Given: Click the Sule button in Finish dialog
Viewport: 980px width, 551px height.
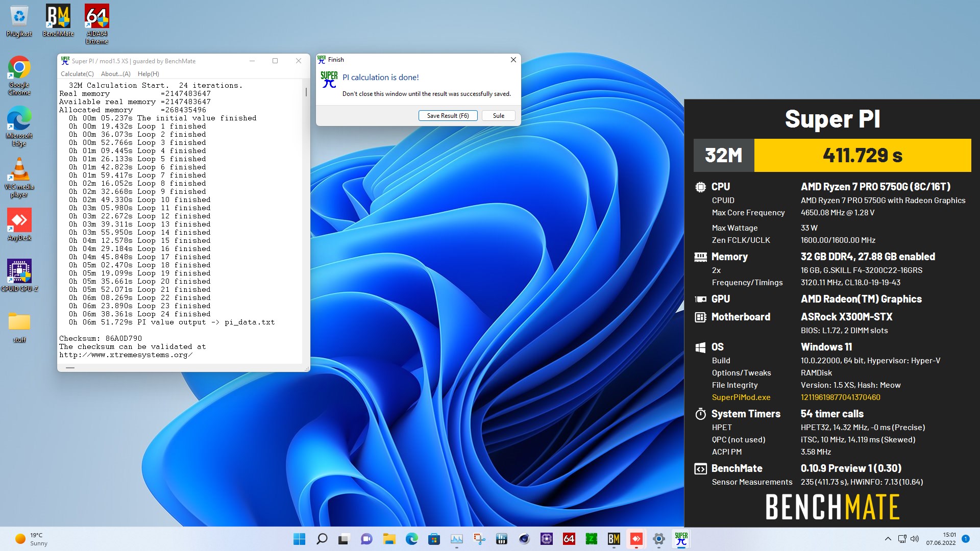Looking at the screenshot, I should tap(498, 116).
